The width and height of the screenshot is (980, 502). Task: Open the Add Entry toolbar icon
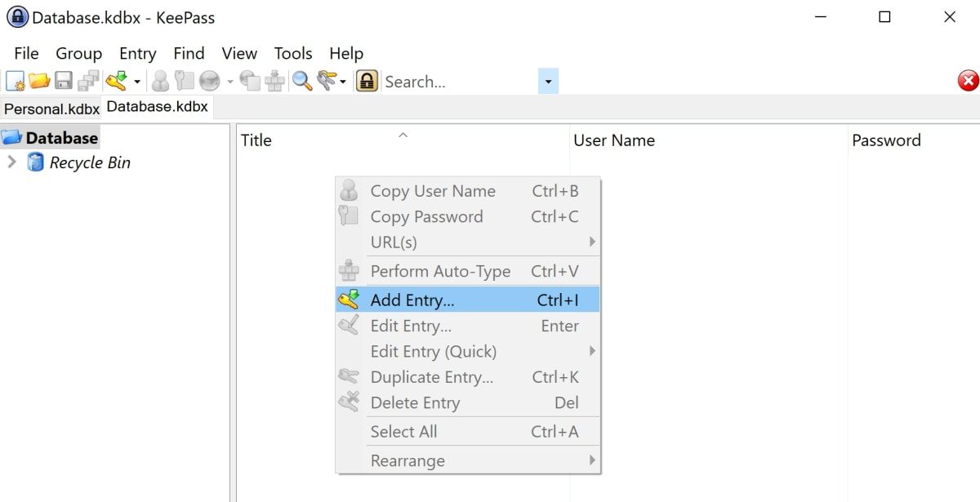(x=116, y=81)
